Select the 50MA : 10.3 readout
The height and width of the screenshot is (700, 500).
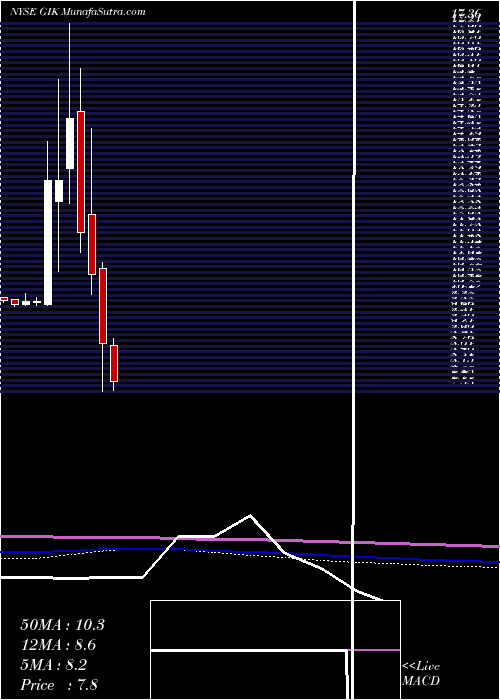coord(62,625)
